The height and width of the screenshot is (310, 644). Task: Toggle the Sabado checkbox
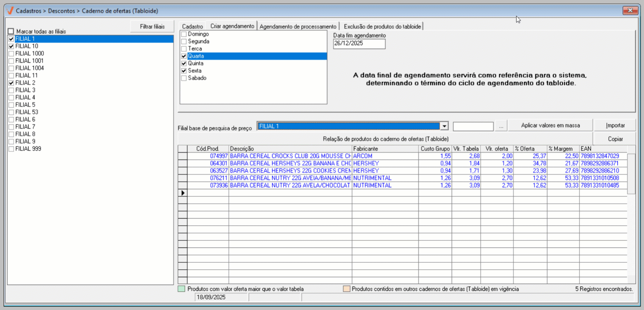tap(184, 78)
